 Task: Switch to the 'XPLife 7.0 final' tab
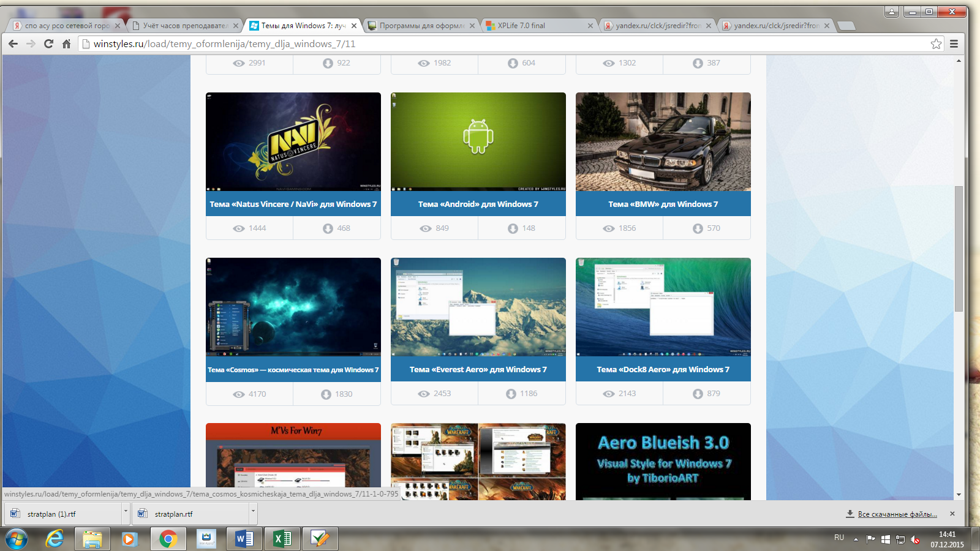(540, 26)
